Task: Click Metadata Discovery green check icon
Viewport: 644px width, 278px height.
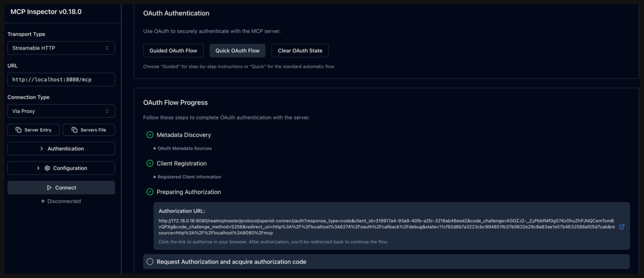Action: coord(150,135)
